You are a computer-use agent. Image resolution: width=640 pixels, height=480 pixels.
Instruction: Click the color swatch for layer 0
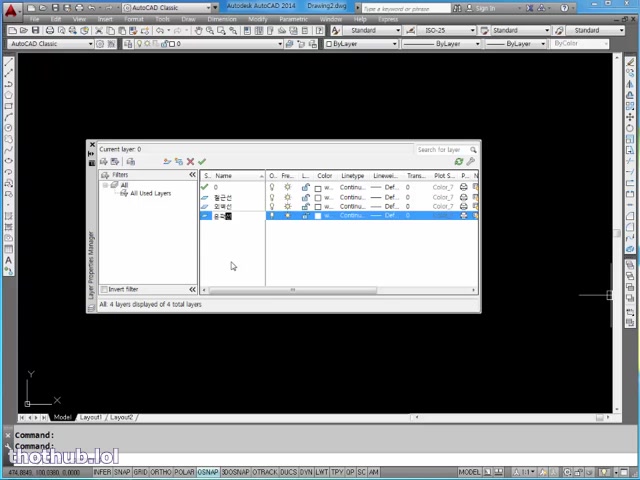[x=318, y=187]
